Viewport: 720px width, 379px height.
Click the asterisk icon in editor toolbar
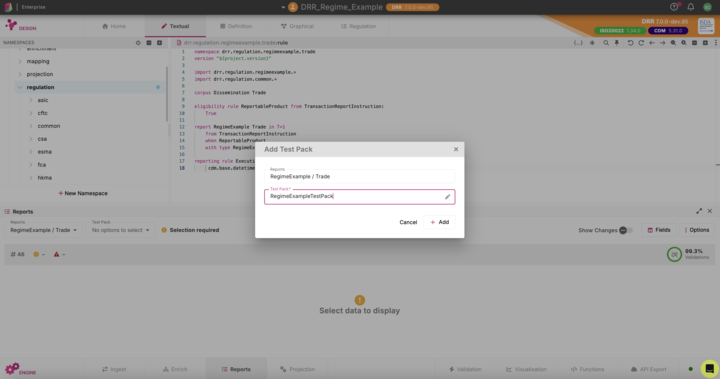(592, 43)
